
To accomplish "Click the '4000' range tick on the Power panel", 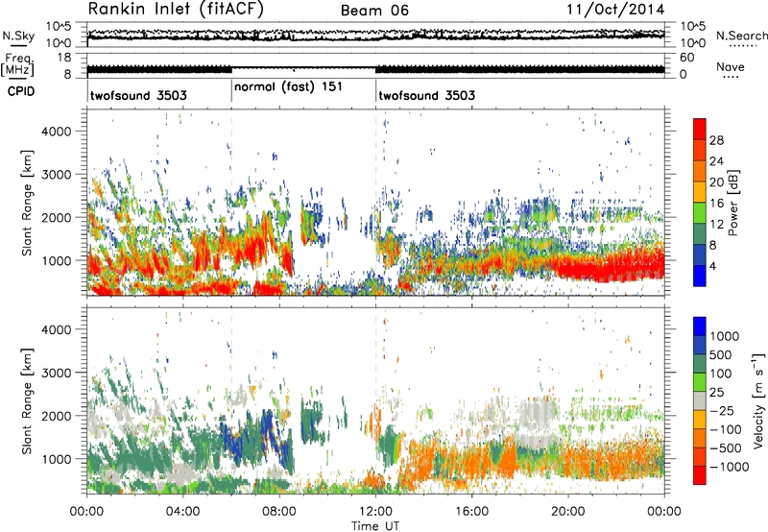I will click(57, 132).
